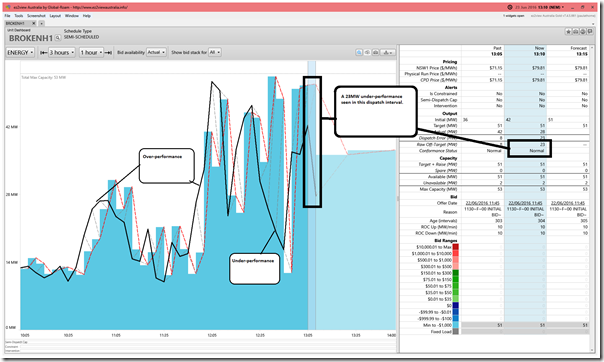Click the $150.01 to $300 dark green swatch
The height and width of the screenshot is (362, 604).
click(x=456, y=273)
